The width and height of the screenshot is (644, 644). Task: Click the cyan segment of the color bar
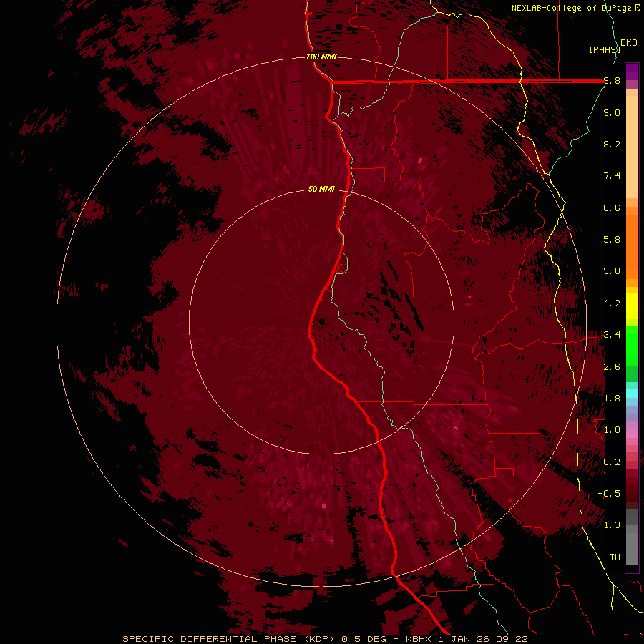pyautogui.click(x=632, y=393)
